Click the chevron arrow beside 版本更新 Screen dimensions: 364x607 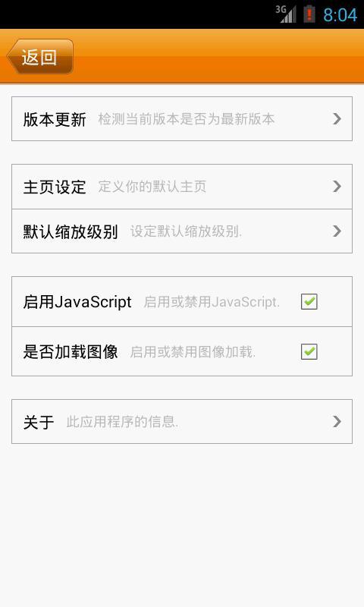coord(337,119)
